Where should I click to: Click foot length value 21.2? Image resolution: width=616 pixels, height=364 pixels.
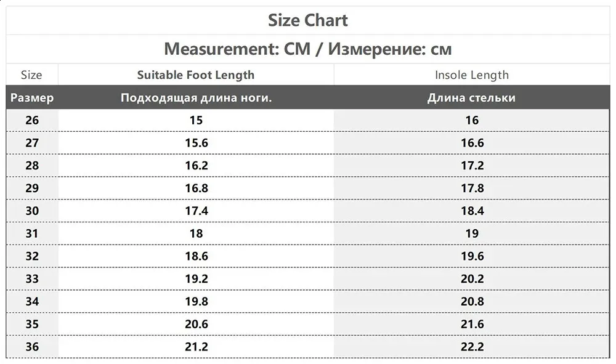(x=197, y=347)
